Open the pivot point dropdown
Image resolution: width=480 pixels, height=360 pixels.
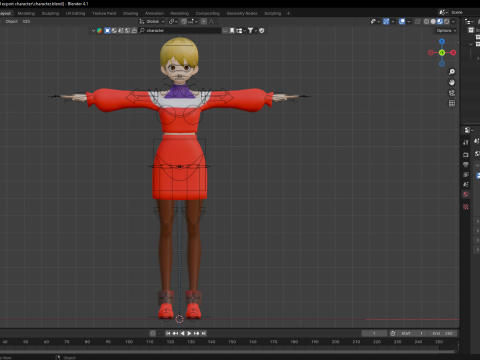click(x=173, y=21)
